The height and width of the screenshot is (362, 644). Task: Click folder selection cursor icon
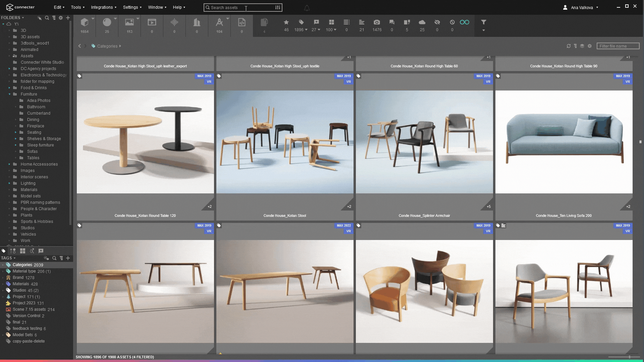coord(40,18)
